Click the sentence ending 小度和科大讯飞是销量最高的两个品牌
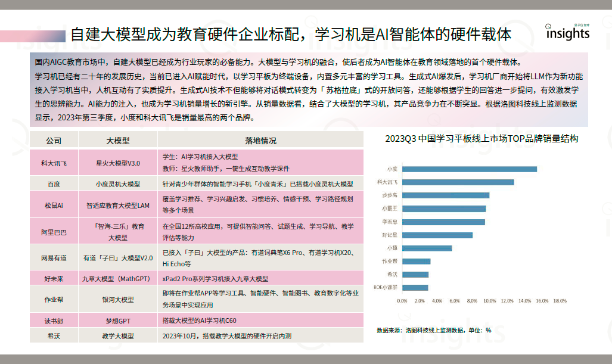 pos(187,117)
